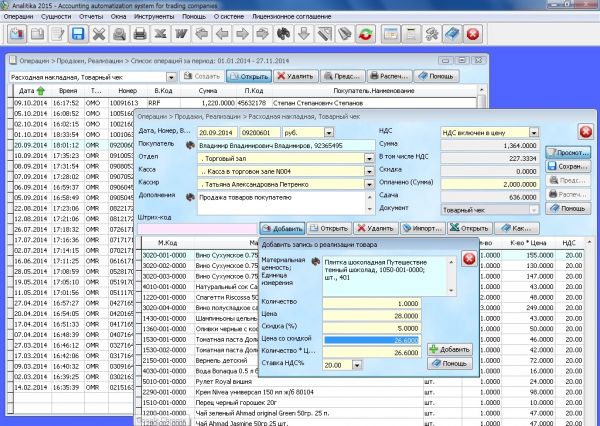
Task: Click the printer icon in main toolbar
Action: (140, 34)
